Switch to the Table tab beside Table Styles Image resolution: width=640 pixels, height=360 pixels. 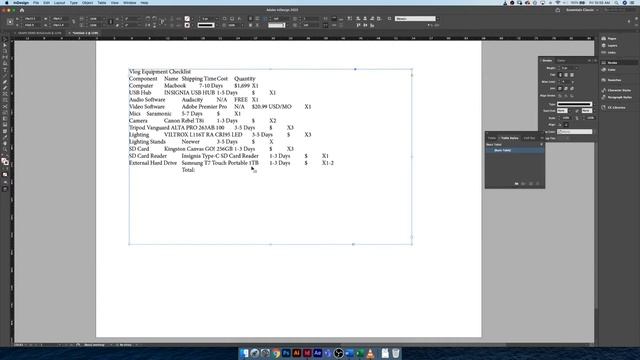point(492,138)
